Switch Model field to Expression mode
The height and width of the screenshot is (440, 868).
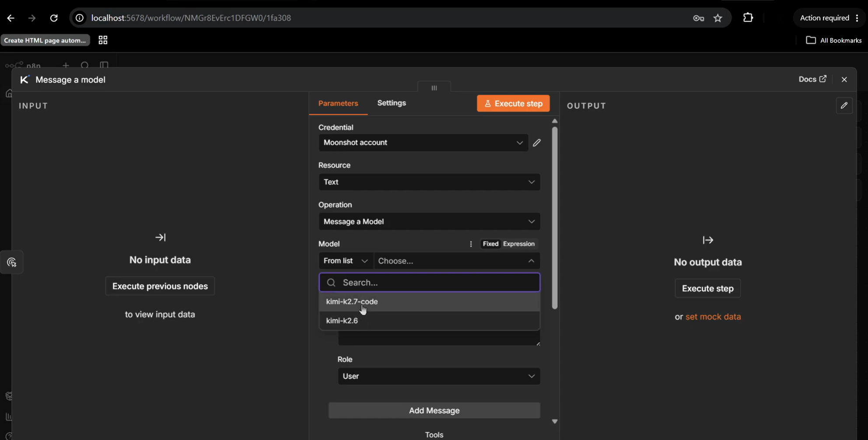[518, 244]
